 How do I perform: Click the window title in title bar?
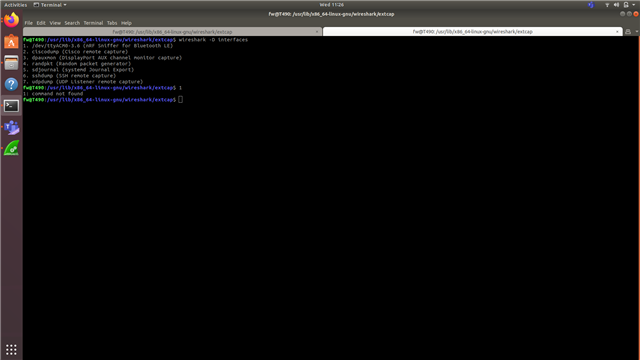[331, 14]
